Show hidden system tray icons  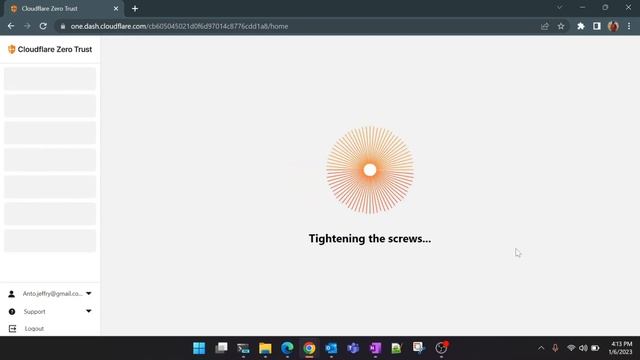541,348
